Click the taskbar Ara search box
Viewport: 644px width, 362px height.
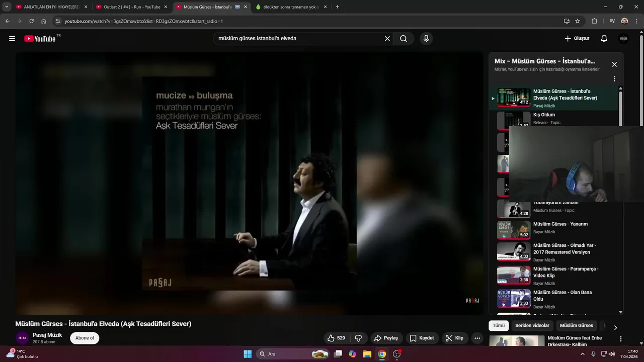[x=292, y=354]
